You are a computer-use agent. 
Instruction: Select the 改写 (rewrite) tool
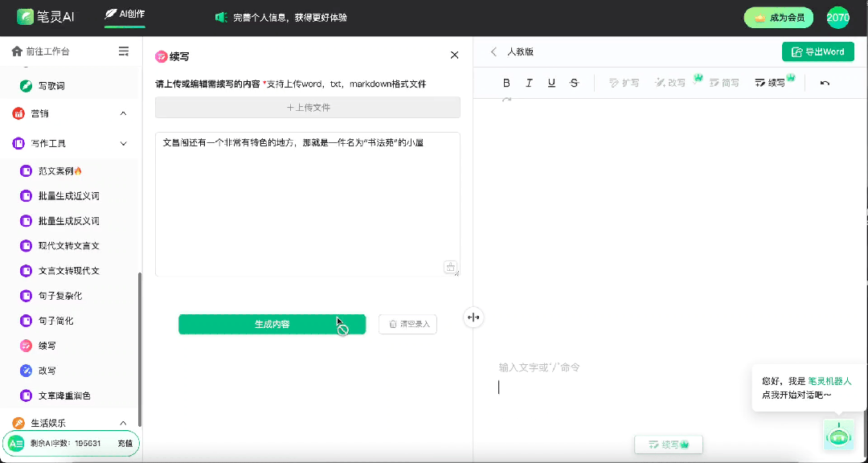675,82
